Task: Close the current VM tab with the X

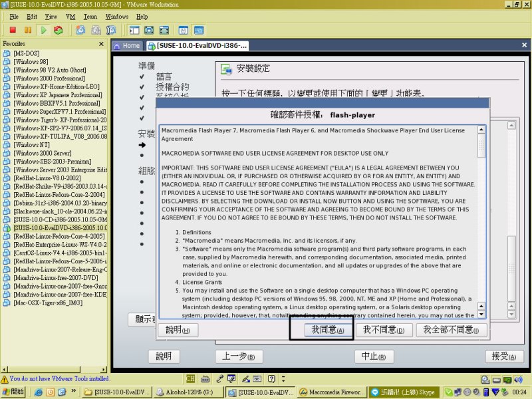Action: pyautogui.click(x=524, y=45)
